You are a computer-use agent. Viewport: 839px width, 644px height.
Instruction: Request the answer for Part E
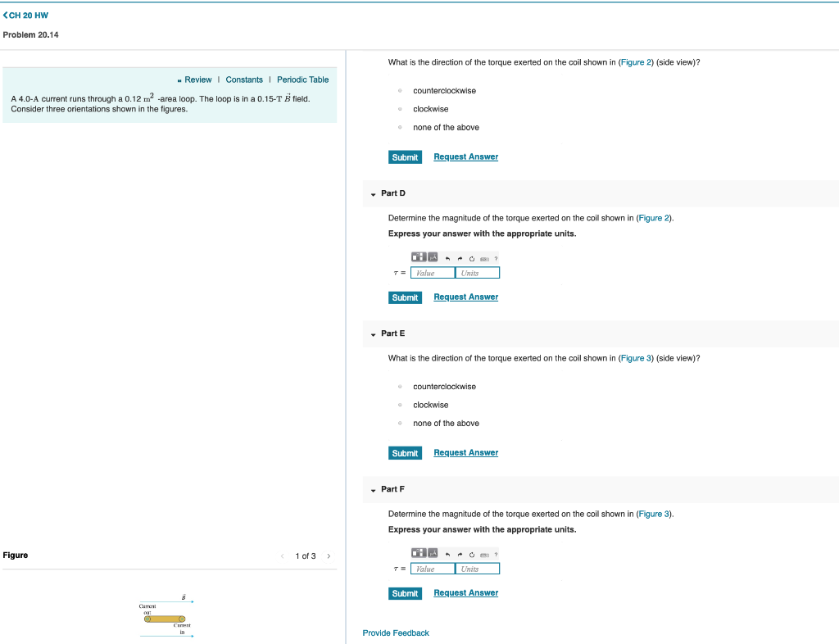pos(465,452)
